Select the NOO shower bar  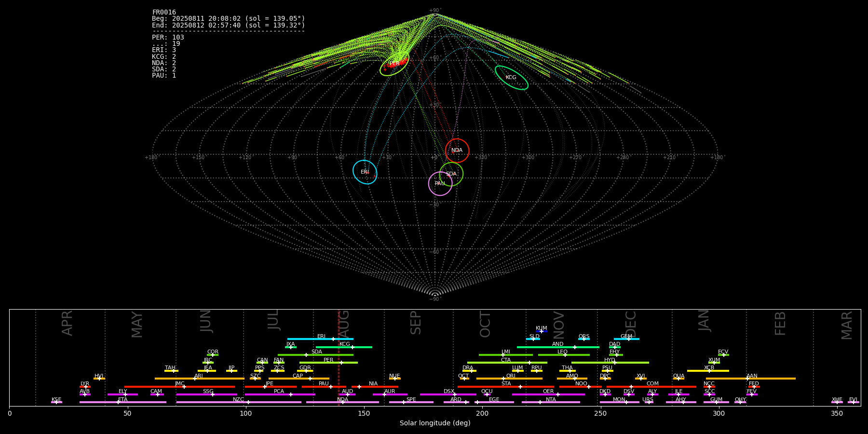[581, 386]
